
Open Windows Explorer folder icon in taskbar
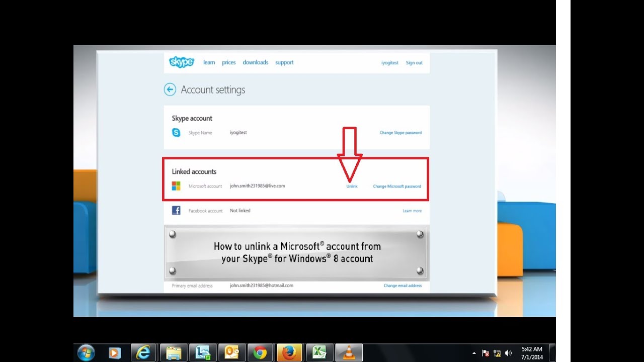(174, 353)
